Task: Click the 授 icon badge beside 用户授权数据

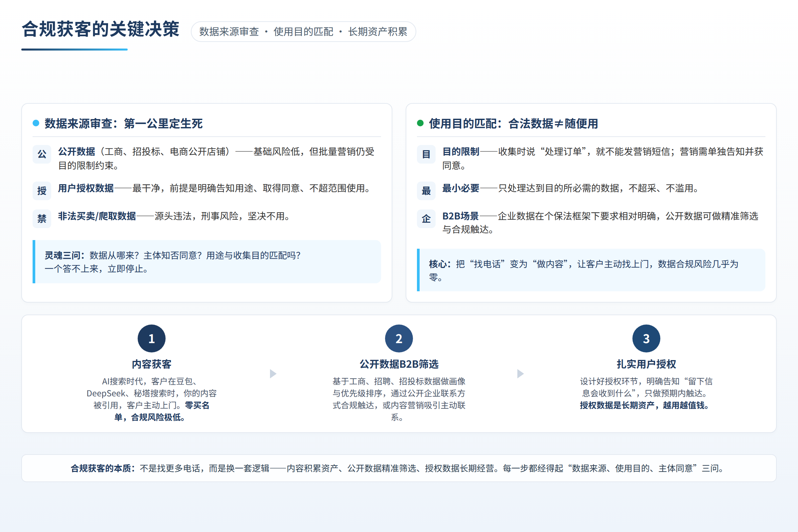Action: [42, 191]
